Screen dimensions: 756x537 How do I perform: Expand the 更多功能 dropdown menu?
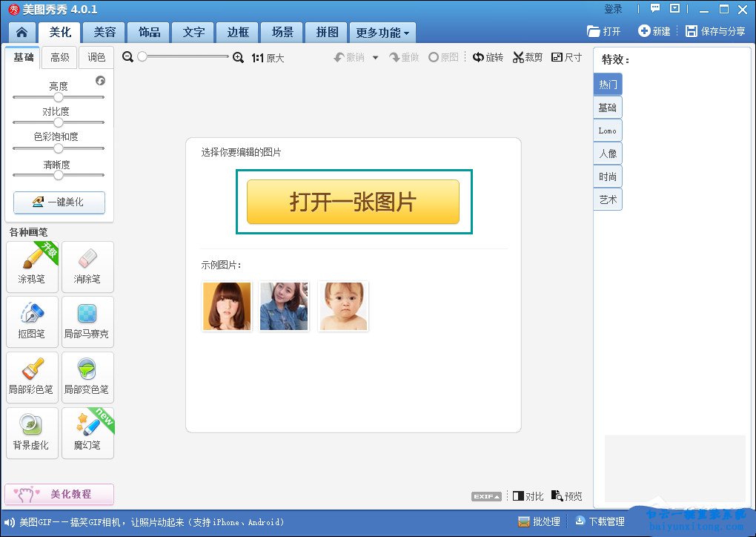click(x=383, y=33)
